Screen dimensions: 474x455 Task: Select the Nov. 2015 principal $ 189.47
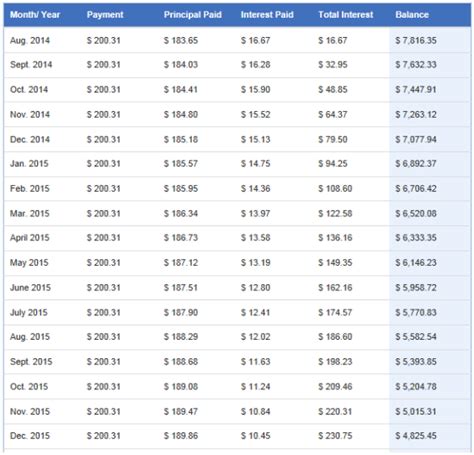point(181,412)
